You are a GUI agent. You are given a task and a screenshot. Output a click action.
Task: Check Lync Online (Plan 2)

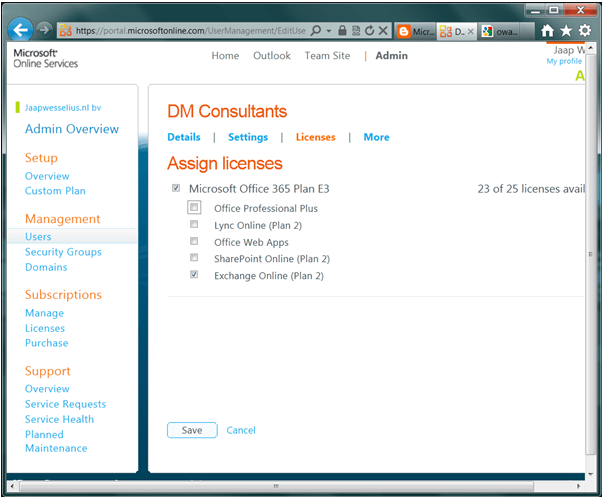tap(194, 224)
